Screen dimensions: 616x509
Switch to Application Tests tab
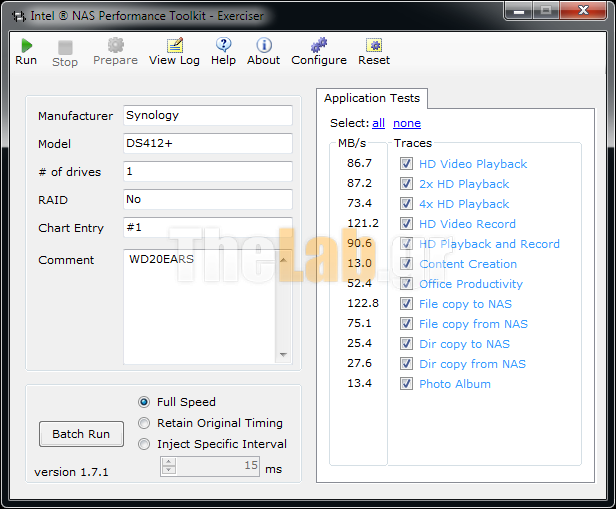point(372,98)
